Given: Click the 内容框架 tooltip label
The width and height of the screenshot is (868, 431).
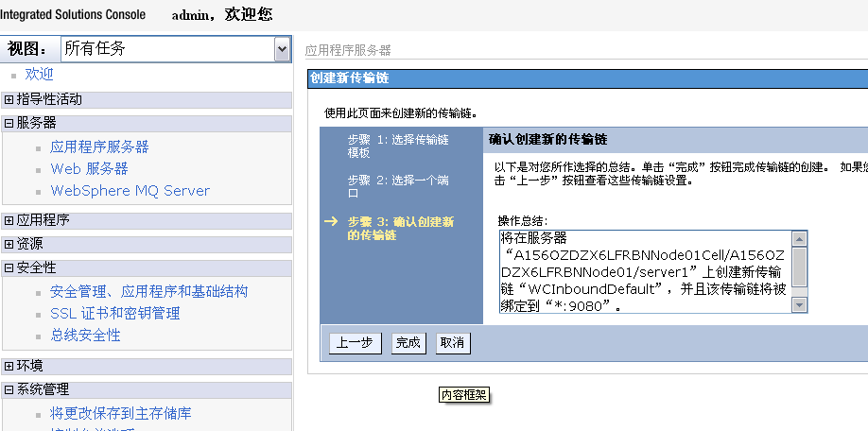Looking at the screenshot, I should (x=464, y=395).
